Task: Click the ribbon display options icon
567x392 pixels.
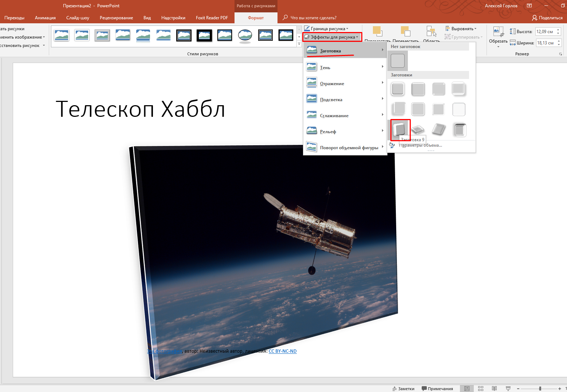Action: [529, 6]
